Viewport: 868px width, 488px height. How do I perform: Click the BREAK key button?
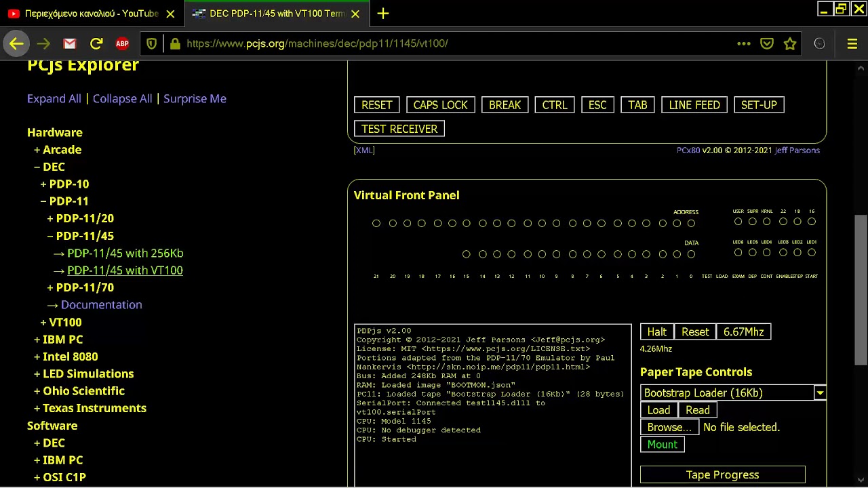click(x=505, y=105)
